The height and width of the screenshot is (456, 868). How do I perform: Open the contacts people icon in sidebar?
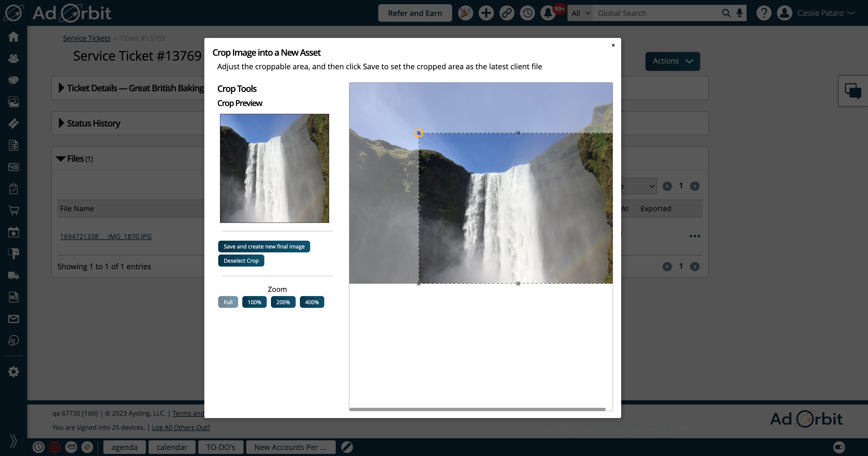point(14,58)
